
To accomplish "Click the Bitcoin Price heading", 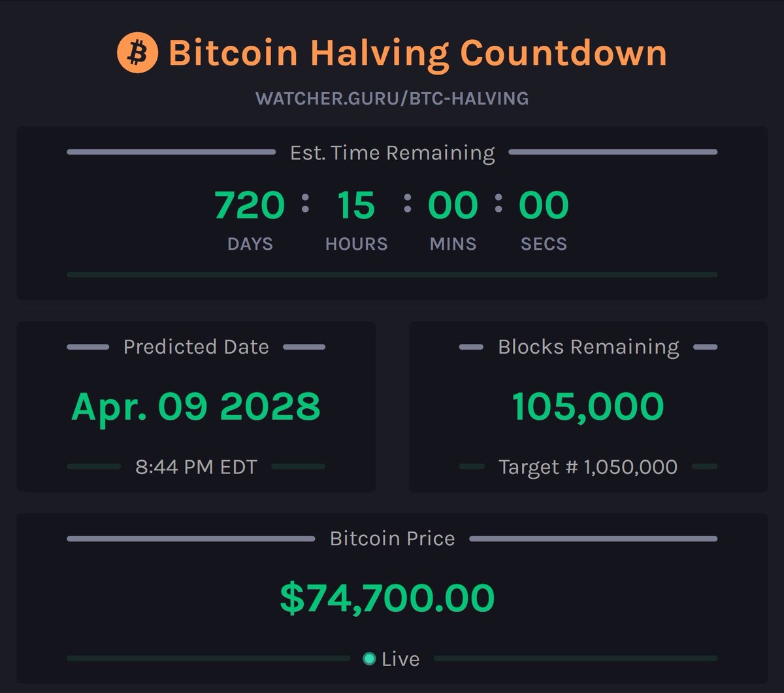I will (x=392, y=539).
